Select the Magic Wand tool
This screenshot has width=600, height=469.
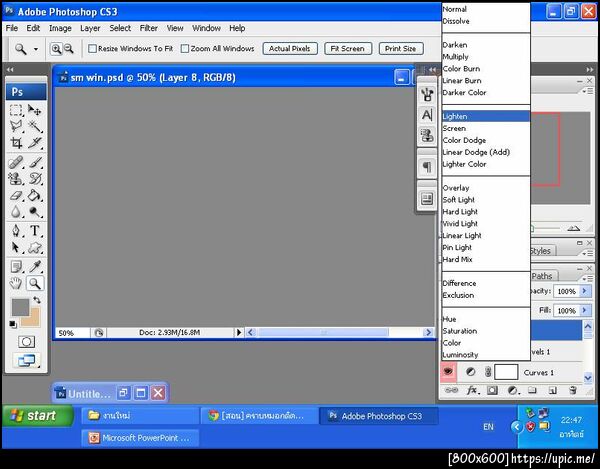[35, 126]
